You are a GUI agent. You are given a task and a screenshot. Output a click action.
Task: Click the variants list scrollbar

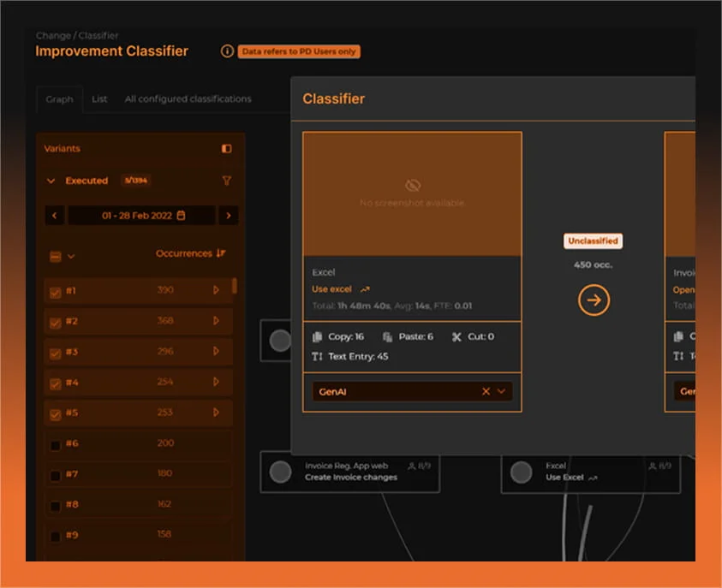click(235, 286)
